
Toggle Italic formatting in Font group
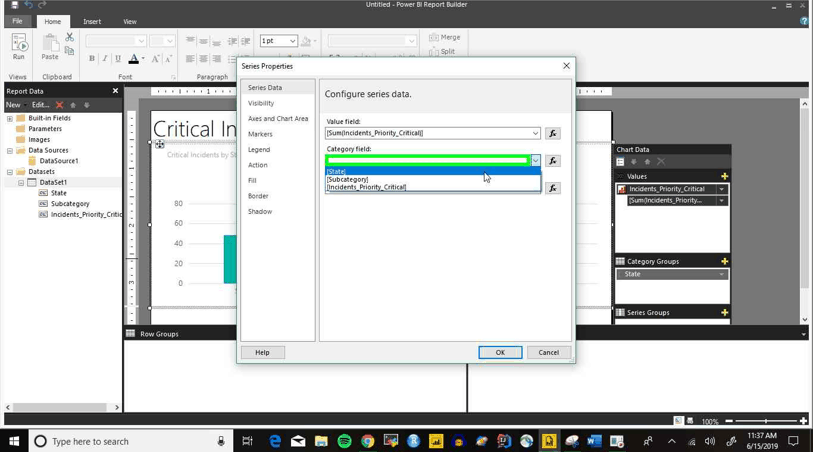[x=105, y=59]
